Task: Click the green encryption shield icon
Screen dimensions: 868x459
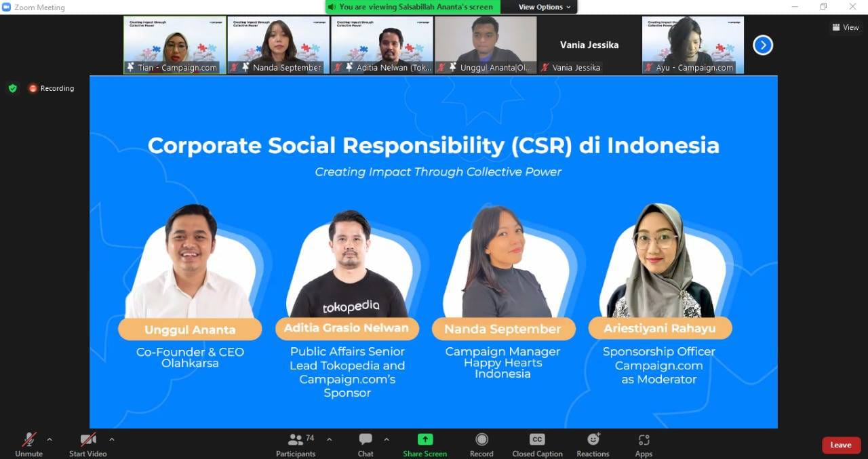Action: pos(12,88)
